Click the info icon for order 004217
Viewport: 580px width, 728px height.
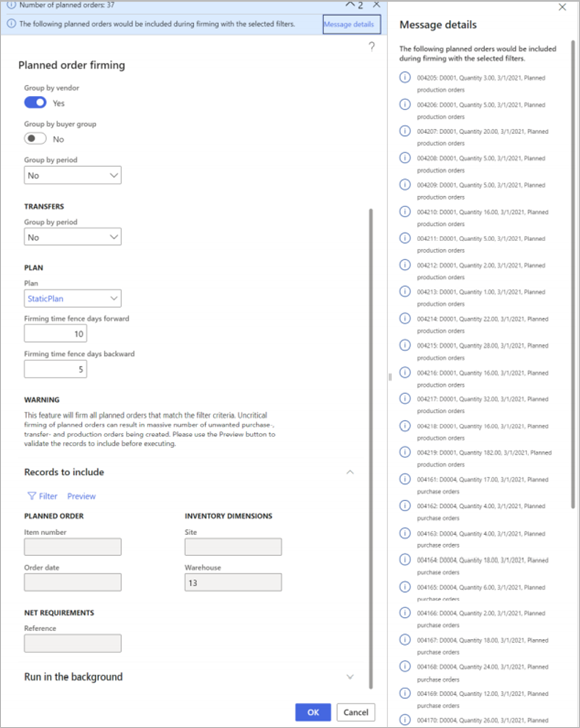click(x=405, y=398)
